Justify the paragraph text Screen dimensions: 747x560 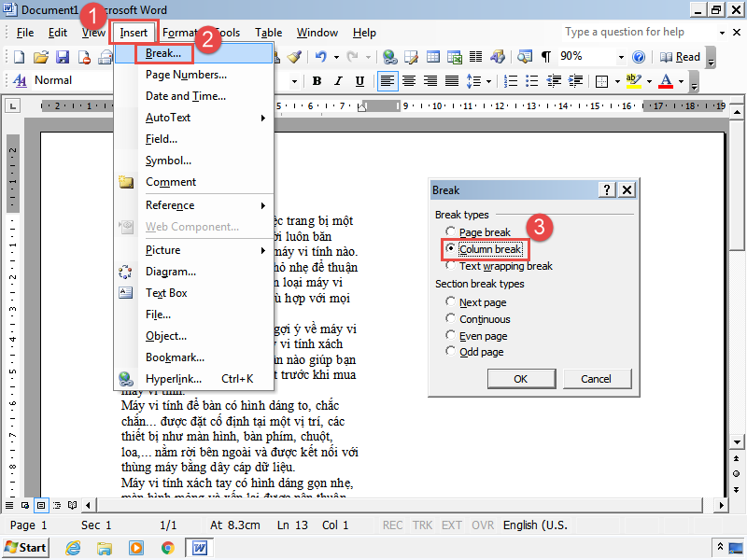[x=452, y=81]
